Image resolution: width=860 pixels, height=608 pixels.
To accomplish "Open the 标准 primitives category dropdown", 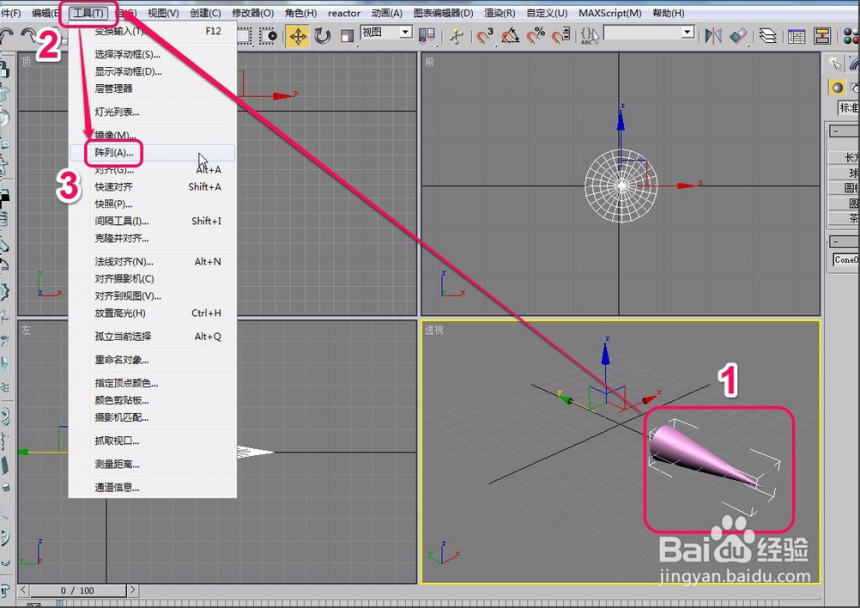I will point(848,107).
